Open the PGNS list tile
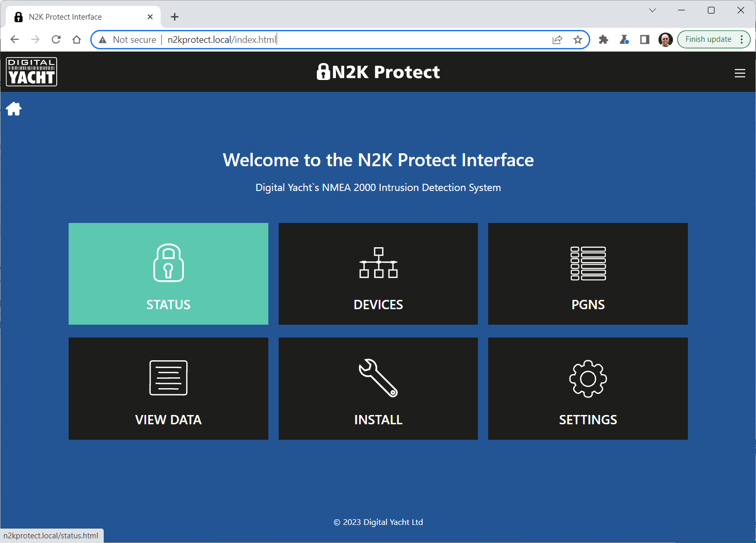This screenshot has width=756, height=543. 588,274
